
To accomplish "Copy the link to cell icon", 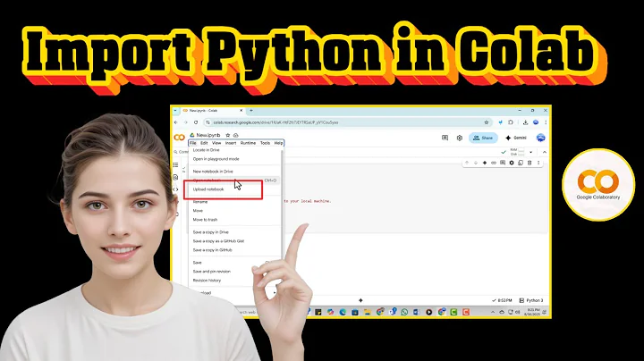I will click(494, 163).
